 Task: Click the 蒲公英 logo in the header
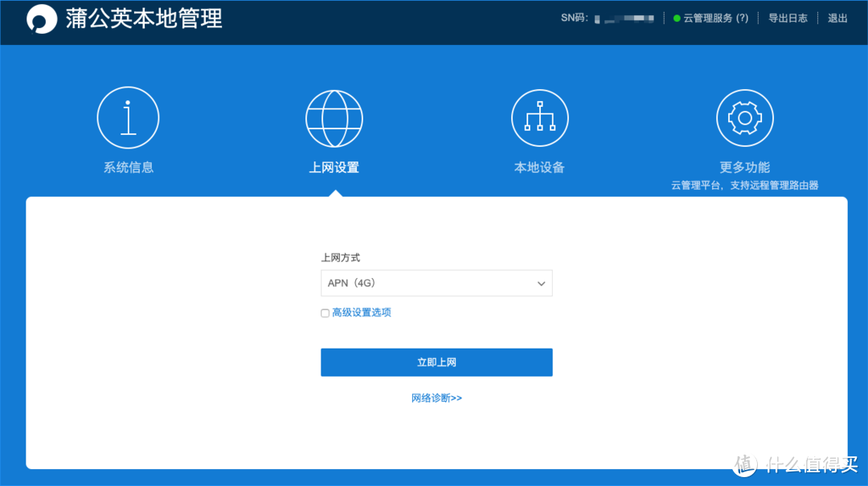tap(42, 18)
